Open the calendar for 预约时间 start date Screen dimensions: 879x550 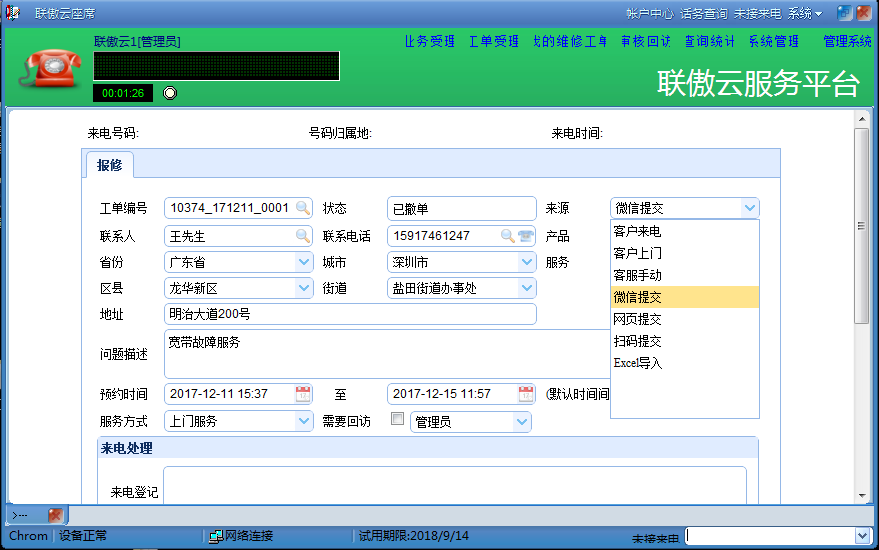(303, 394)
